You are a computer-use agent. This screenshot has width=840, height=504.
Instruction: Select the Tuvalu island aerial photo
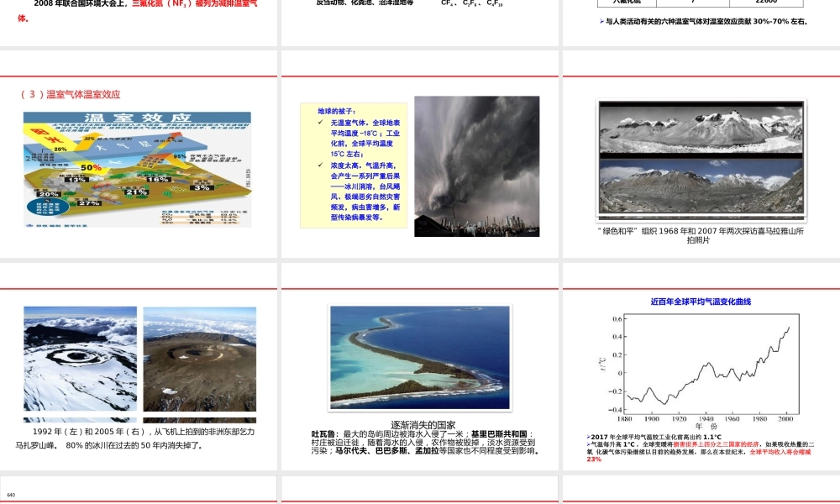pyautogui.click(x=420, y=357)
